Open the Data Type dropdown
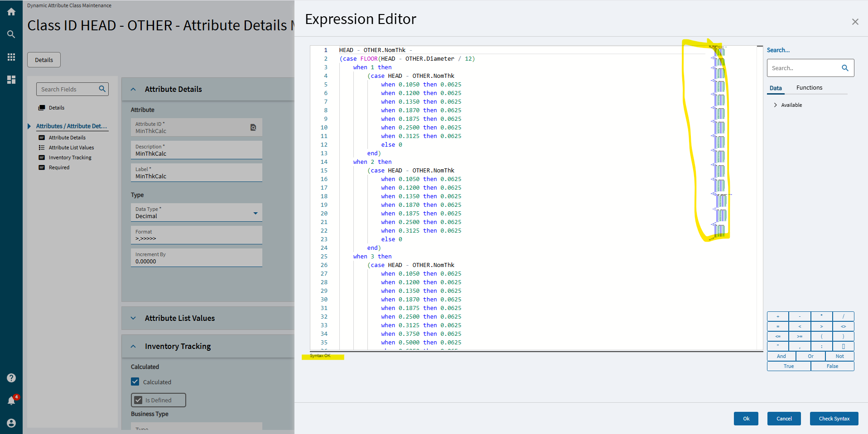 (256, 213)
